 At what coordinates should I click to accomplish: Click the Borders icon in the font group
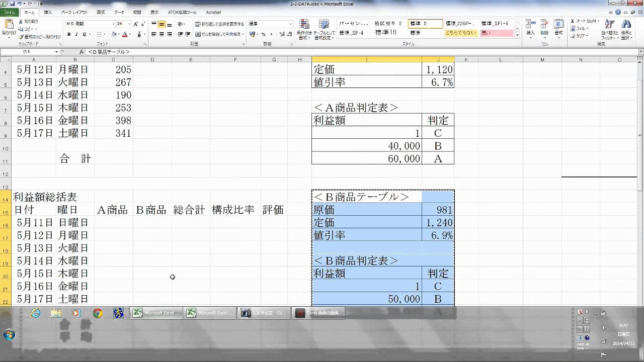click(x=99, y=34)
